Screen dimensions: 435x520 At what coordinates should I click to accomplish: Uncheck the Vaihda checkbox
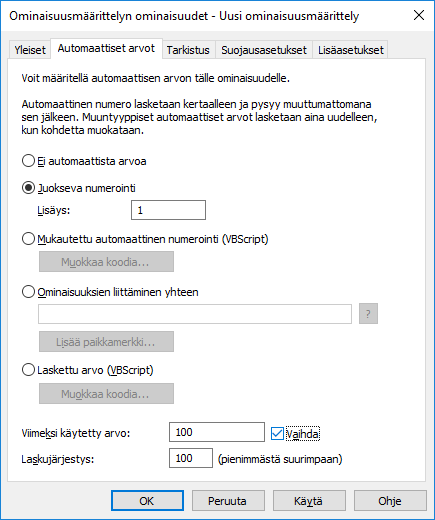coord(277,434)
